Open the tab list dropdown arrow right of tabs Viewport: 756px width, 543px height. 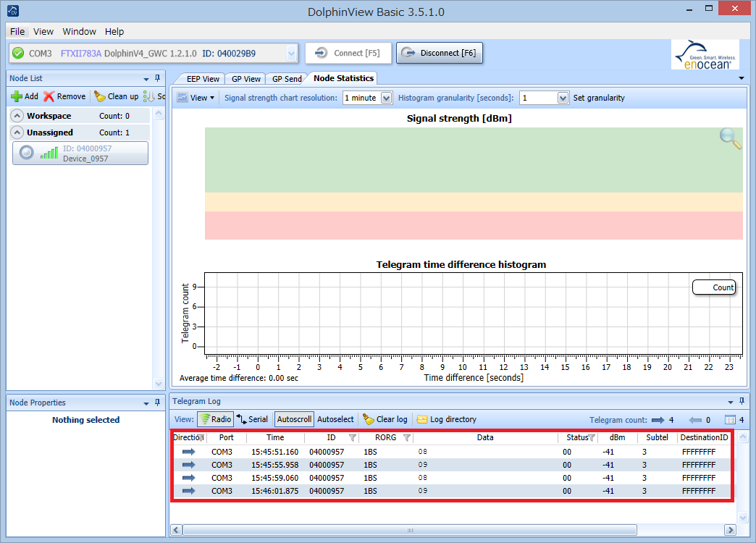point(742,78)
